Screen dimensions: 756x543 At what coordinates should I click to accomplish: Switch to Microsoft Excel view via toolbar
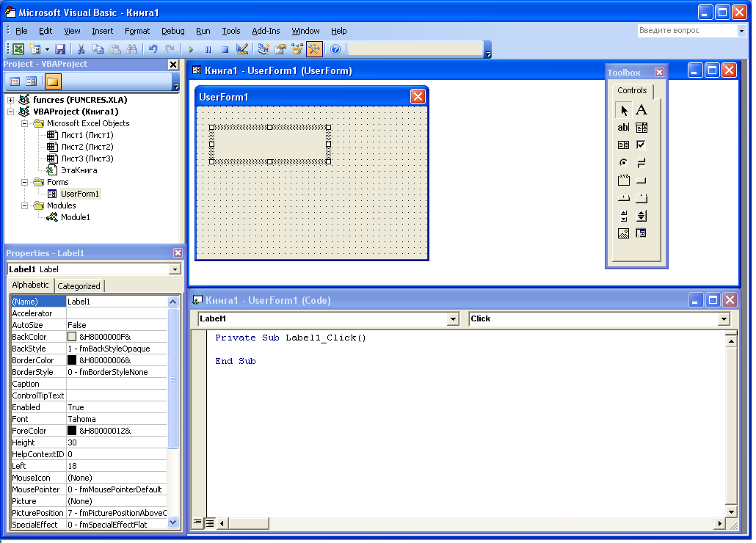[18, 49]
